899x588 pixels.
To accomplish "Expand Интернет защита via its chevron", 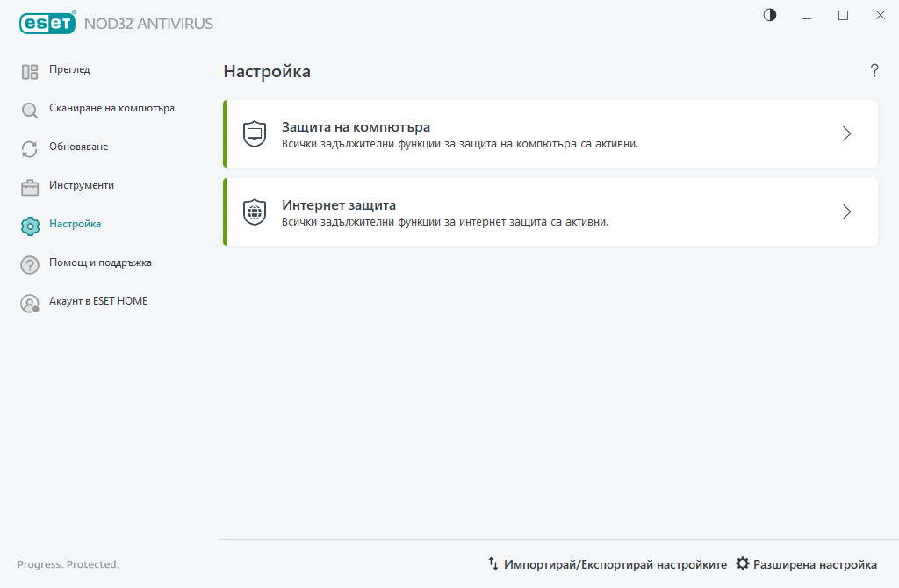I will point(847,212).
